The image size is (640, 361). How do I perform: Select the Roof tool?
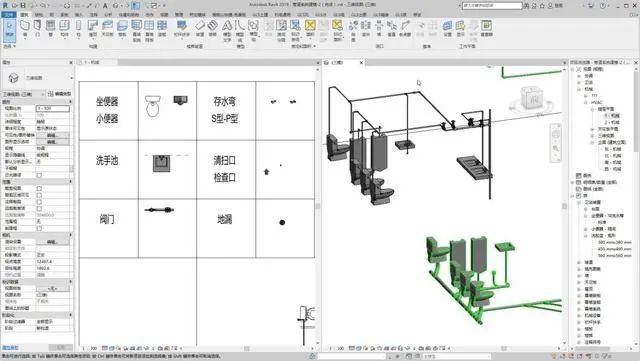click(x=93, y=29)
